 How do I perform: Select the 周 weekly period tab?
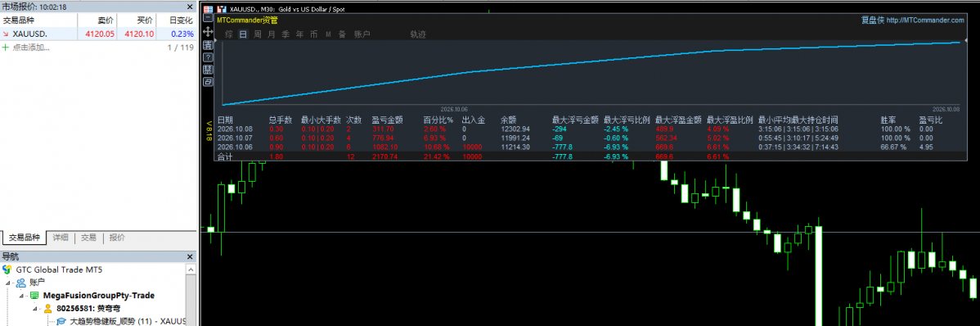pos(257,34)
